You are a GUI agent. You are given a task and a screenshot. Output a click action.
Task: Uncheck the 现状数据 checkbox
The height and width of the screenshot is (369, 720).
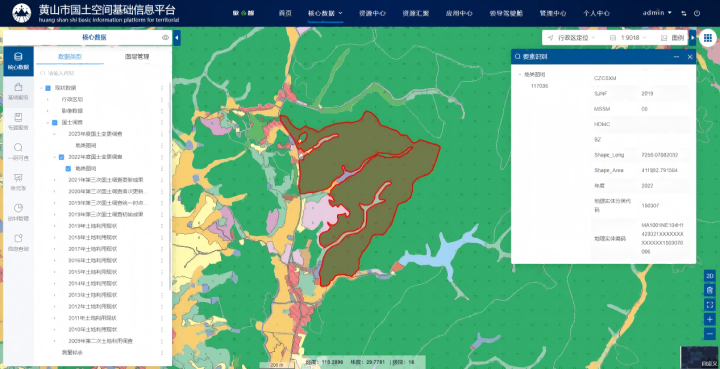coord(47,88)
